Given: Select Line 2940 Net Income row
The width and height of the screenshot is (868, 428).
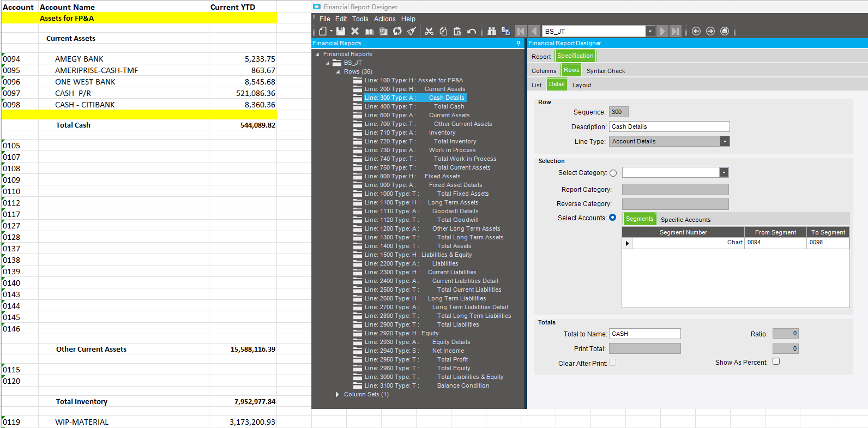Looking at the screenshot, I should tap(414, 351).
